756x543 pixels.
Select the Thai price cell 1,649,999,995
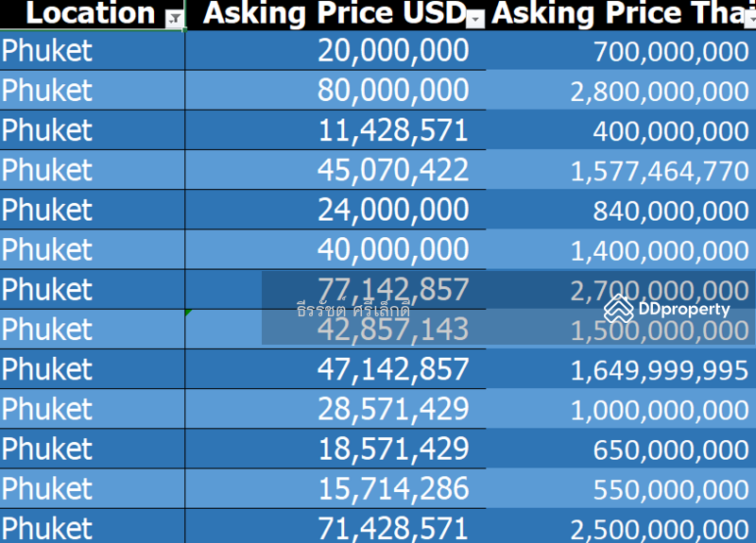pos(660,370)
